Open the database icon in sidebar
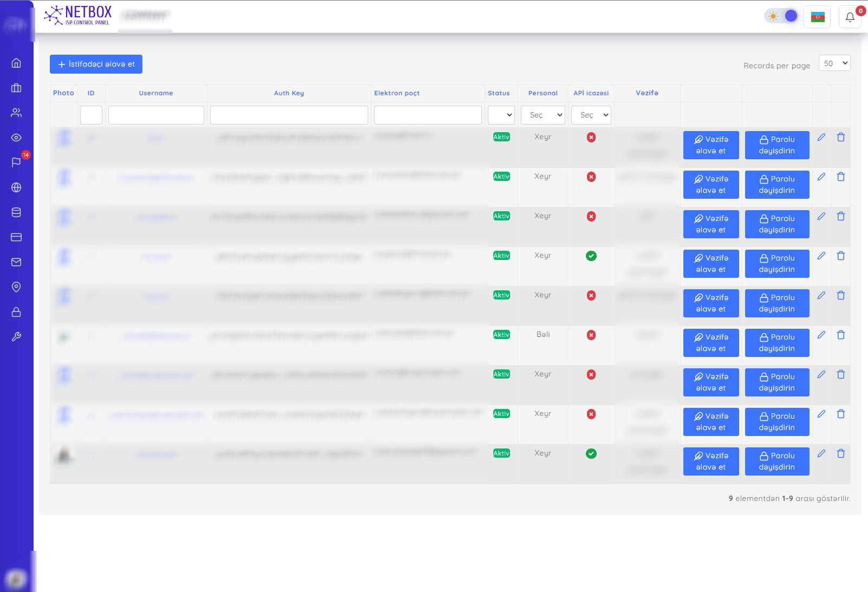The image size is (868, 592). click(16, 212)
